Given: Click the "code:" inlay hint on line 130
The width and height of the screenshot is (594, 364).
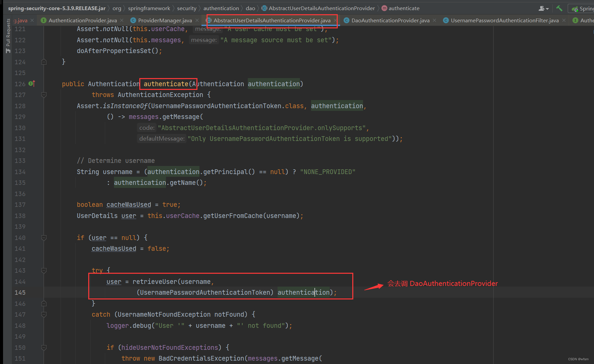Looking at the screenshot, I should coord(147,128).
